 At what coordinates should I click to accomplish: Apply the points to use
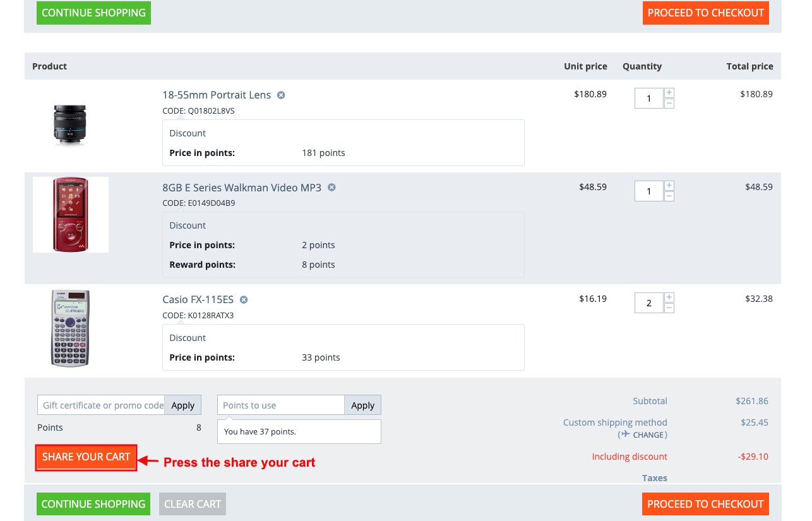pyautogui.click(x=363, y=405)
